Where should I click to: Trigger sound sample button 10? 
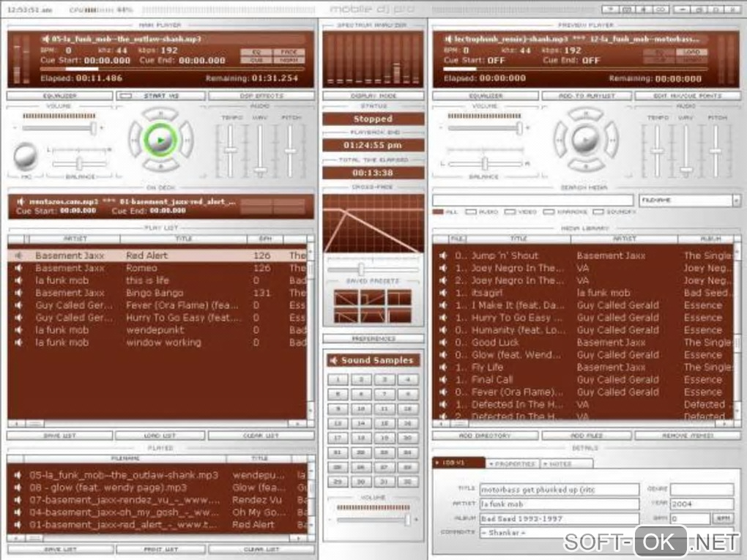tap(361, 409)
